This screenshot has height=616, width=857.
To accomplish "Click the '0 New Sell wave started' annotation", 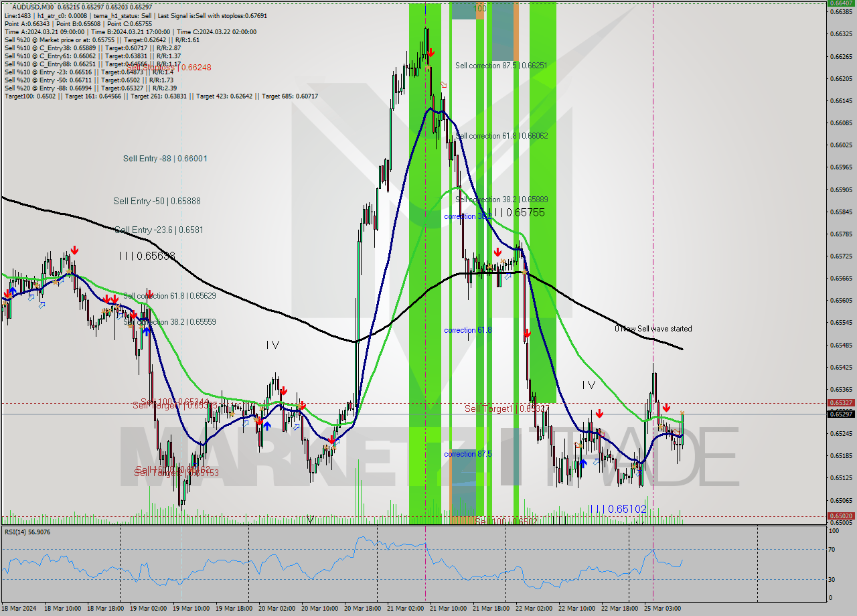I will (x=653, y=329).
